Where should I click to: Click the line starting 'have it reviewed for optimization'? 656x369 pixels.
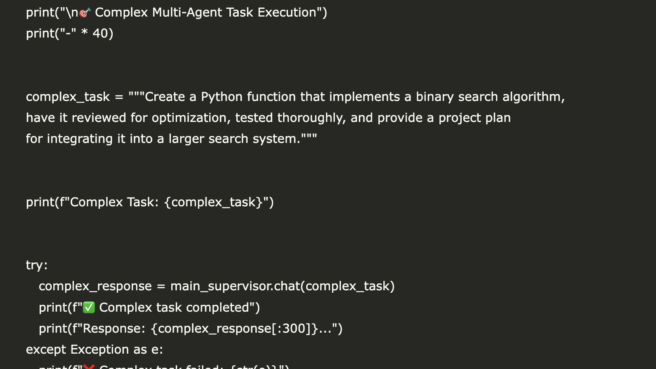click(268, 118)
